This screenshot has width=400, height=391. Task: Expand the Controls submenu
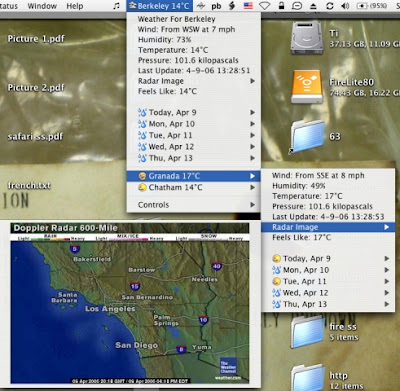point(193,205)
